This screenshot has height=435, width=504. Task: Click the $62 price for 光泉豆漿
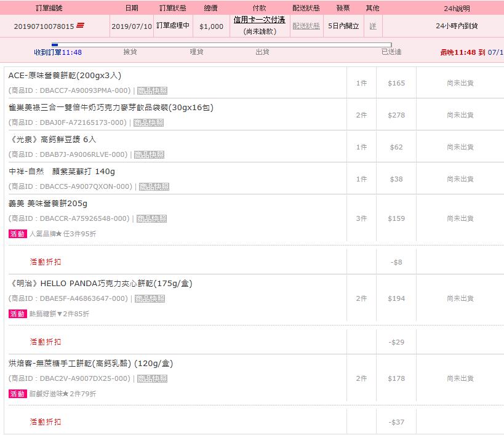point(396,147)
